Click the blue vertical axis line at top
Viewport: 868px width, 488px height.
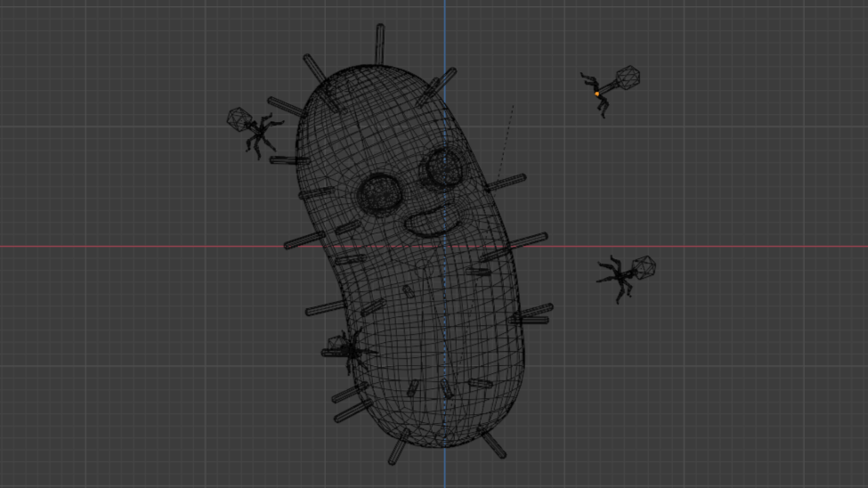[445, 27]
